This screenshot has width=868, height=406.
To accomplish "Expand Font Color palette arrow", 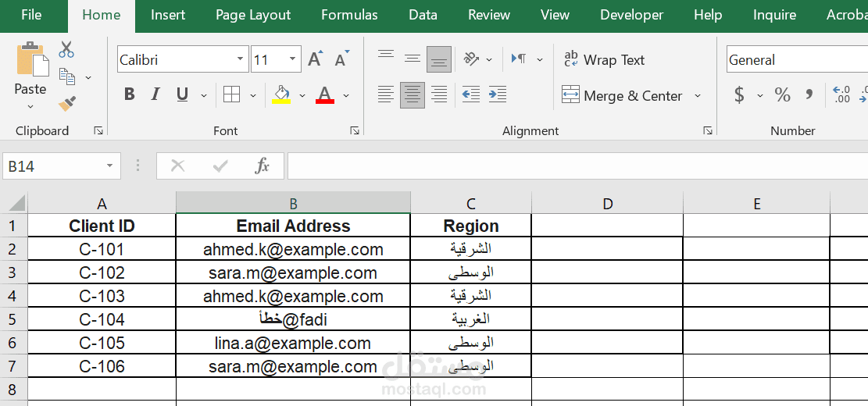I will (x=347, y=95).
